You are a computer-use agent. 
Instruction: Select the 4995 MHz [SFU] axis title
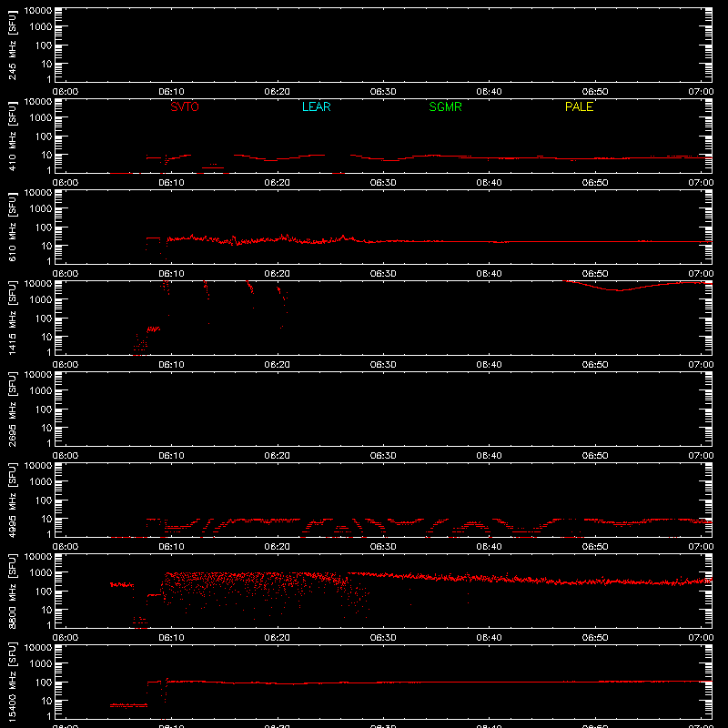[12, 500]
